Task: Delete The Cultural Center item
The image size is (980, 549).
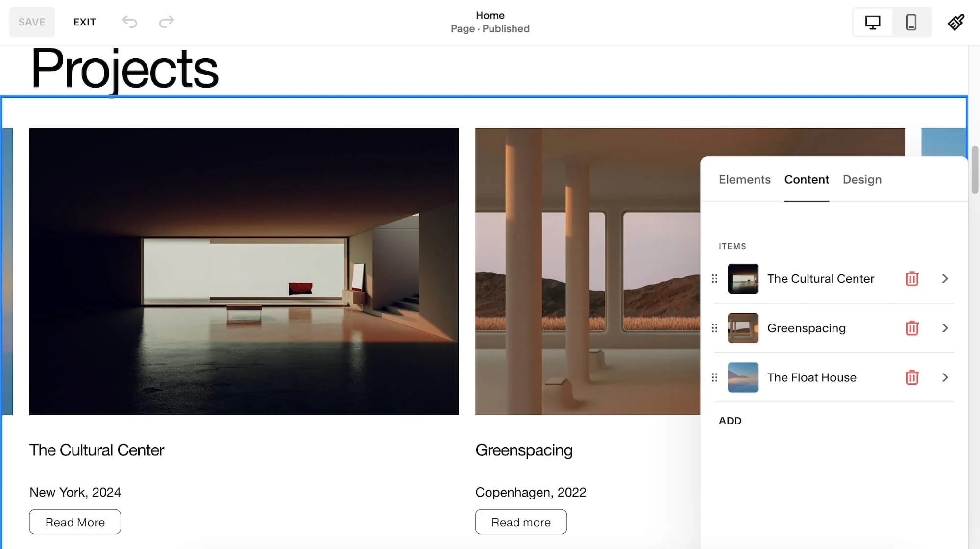Action: pos(912,279)
